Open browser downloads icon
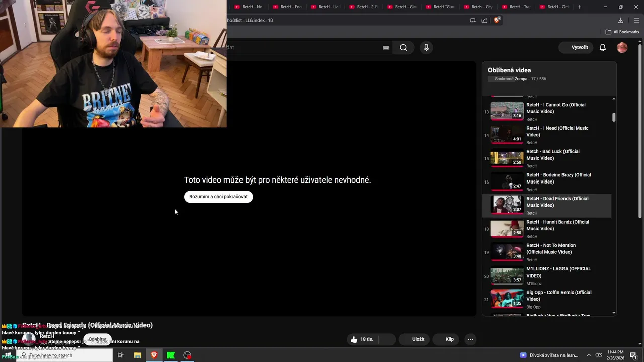This screenshot has width=644, height=362. point(620,20)
